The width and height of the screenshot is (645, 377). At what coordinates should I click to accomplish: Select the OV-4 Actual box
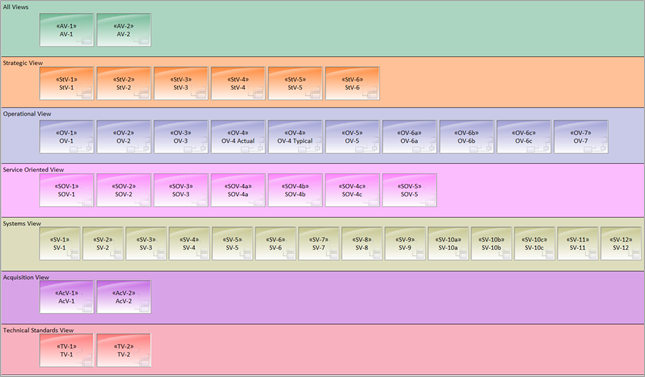tap(238, 137)
